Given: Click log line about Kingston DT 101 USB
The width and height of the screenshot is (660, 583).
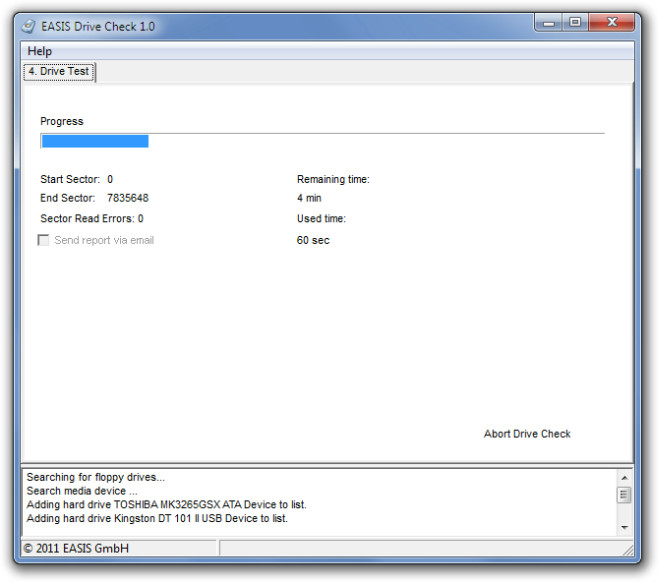Looking at the screenshot, I should 157,518.
